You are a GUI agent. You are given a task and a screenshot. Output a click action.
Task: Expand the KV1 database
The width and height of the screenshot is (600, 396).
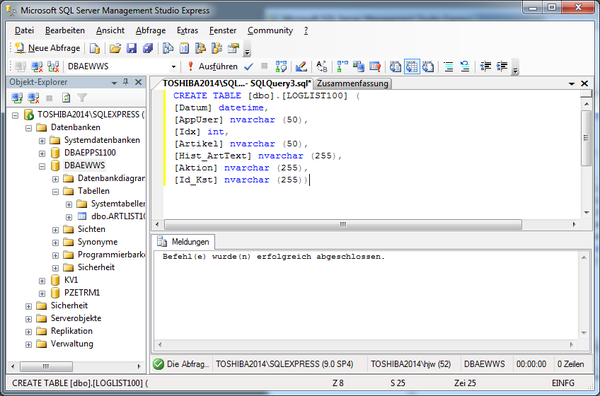pyautogui.click(x=42, y=281)
